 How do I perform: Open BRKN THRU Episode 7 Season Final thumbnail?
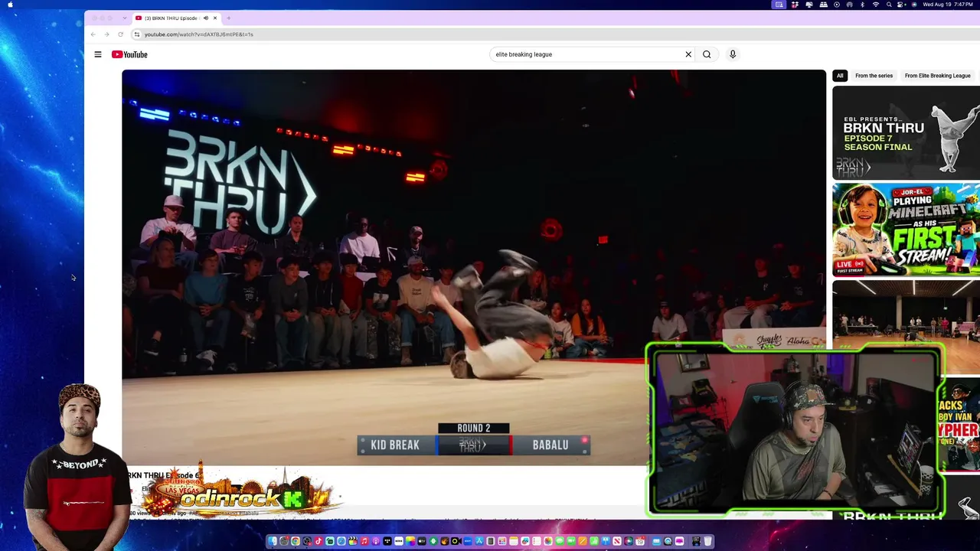[906, 133]
